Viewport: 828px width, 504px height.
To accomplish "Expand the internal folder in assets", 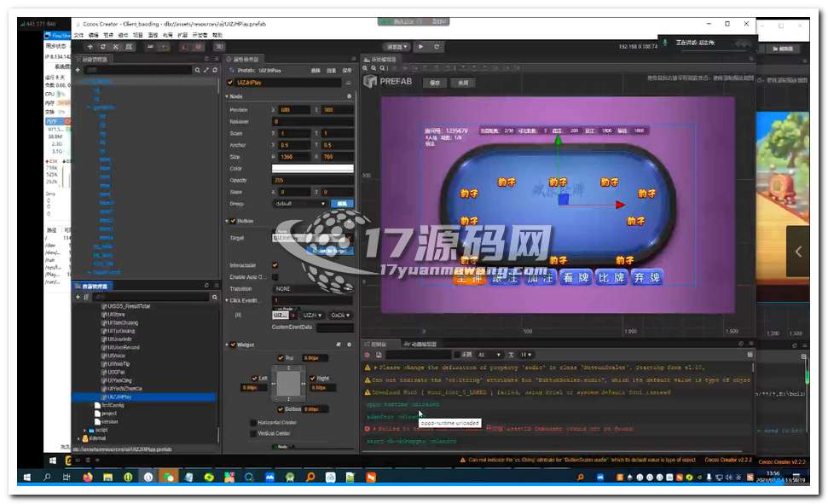I will (x=79, y=438).
